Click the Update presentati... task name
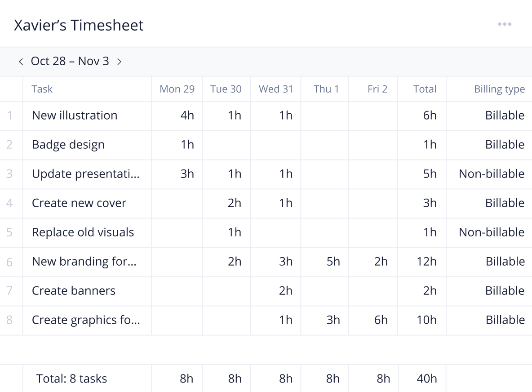Image resolution: width=532 pixels, height=392 pixels. tap(86, 174)
